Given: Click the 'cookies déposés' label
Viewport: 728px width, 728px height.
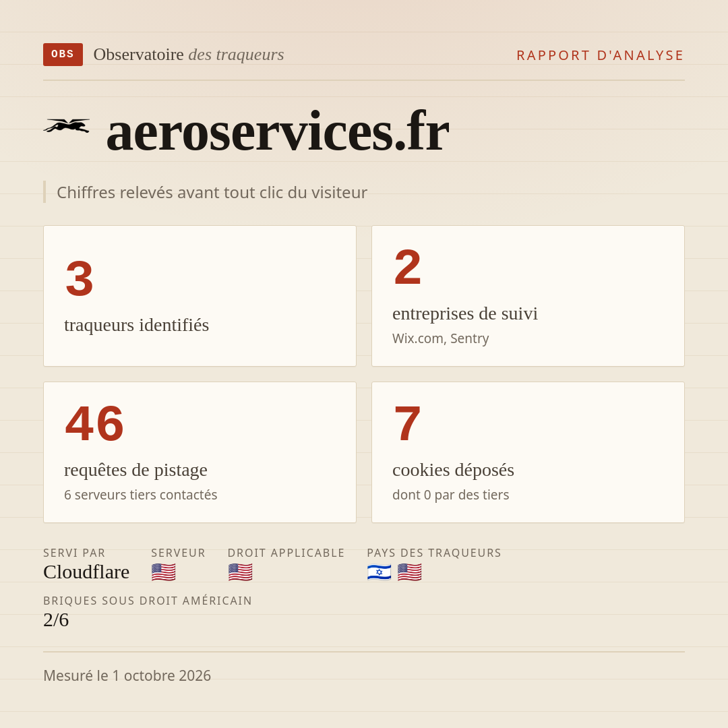Looking at the screenshot, I should [x=453, y=470].
